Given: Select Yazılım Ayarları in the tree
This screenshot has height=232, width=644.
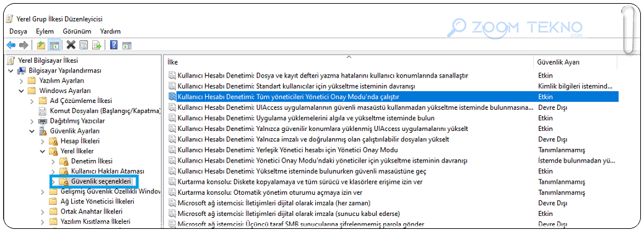Looking at the screenshot, I should tap(61, 81).
